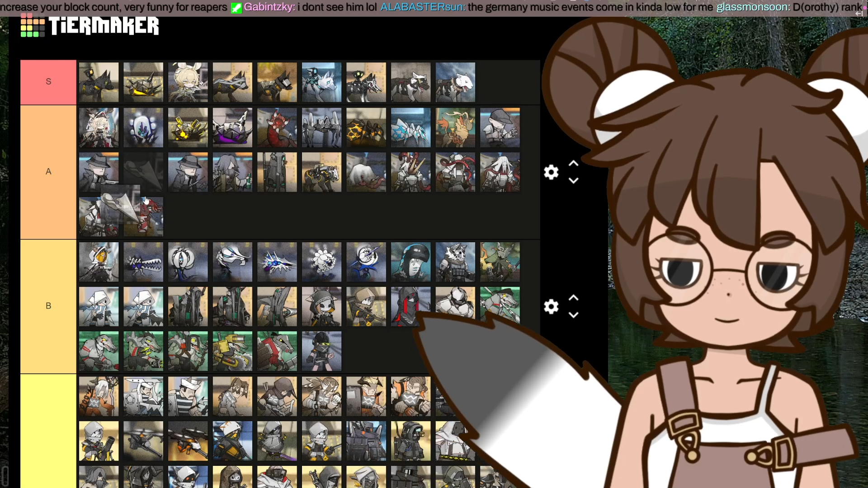Click the blonde girl thumbnail in S tier
This screenshot has height=488, width=868.
(188, 82)
